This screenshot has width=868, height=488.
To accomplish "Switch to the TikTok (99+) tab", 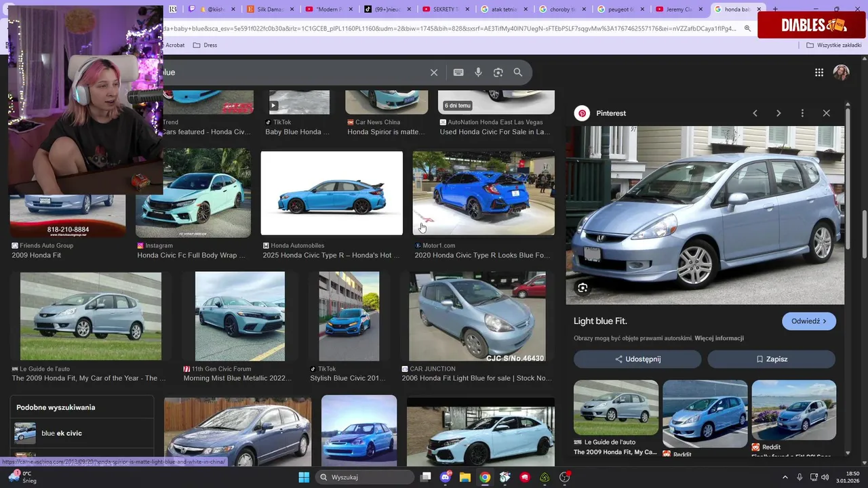I will pyautogui.click(x=387, y=9).
